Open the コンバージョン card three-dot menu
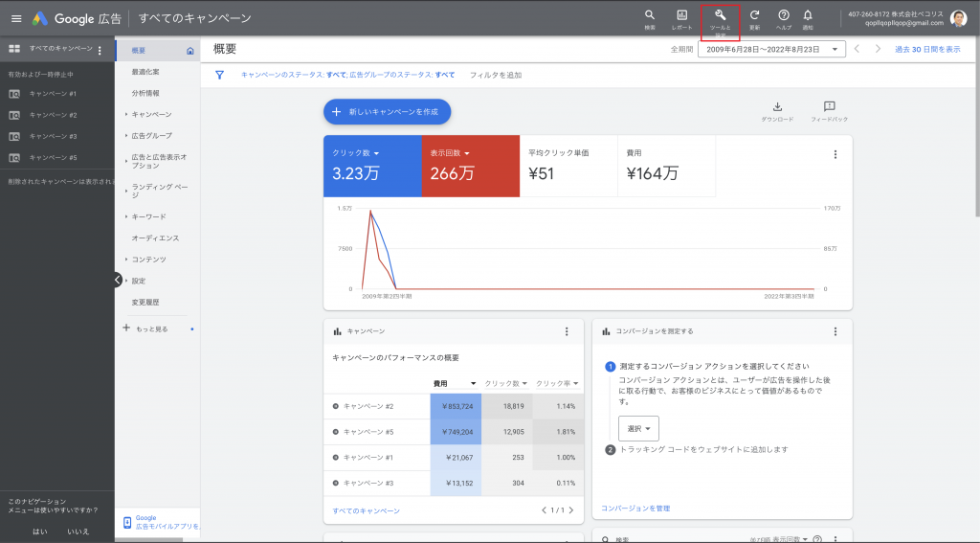 [x=835, y=331]
